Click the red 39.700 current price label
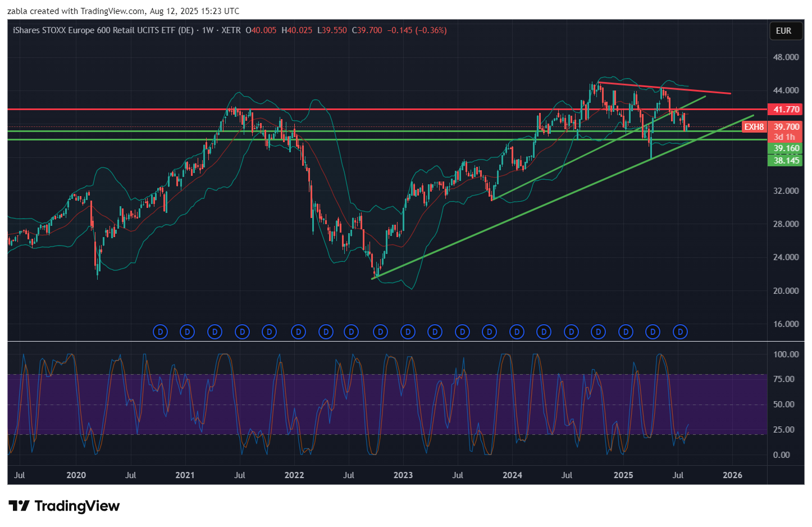Image resolution: width=812 pixels, height=527 pixels. pos(786,127)
